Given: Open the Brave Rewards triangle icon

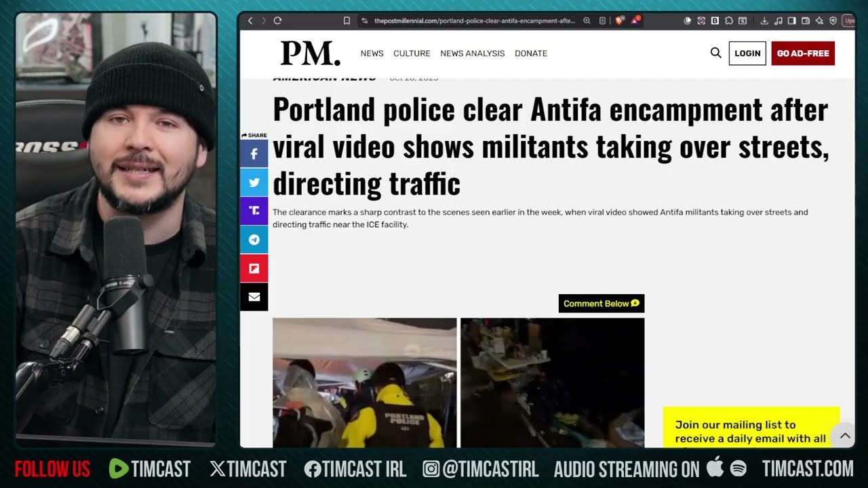Looking at the screenshot, I should pos(635,21).
